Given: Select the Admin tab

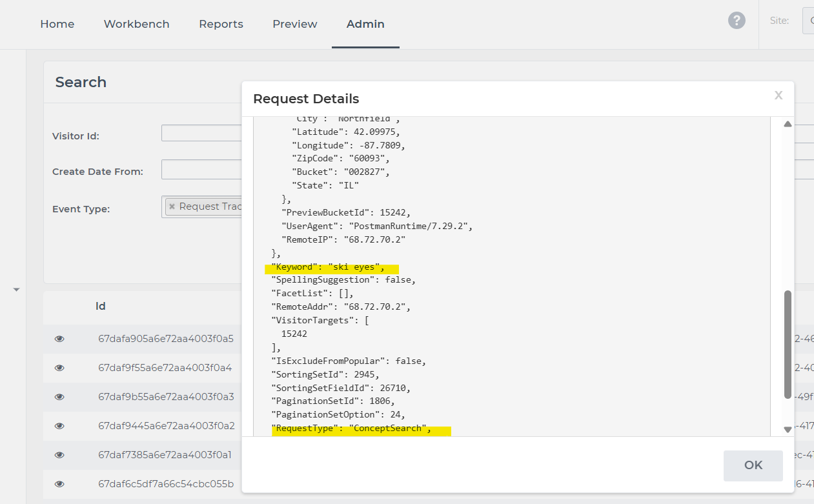Looking at the screenshot, I should tap(365, 24).
